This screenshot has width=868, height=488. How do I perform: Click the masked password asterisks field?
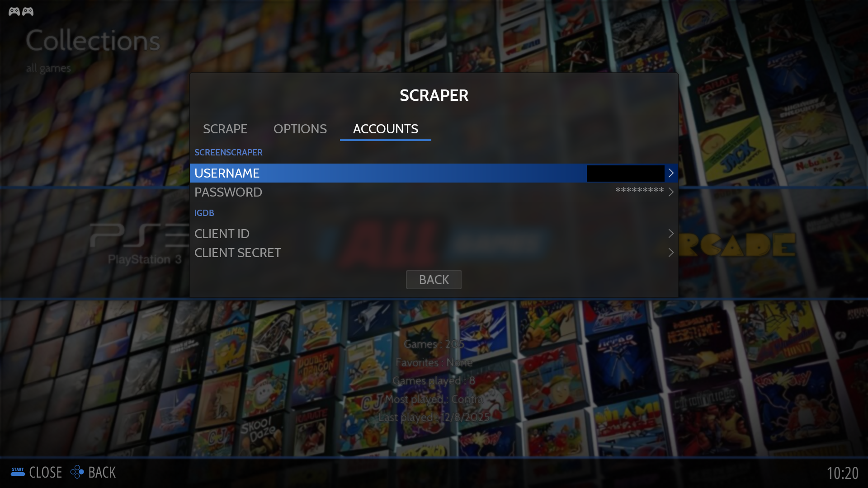[640, 191]
